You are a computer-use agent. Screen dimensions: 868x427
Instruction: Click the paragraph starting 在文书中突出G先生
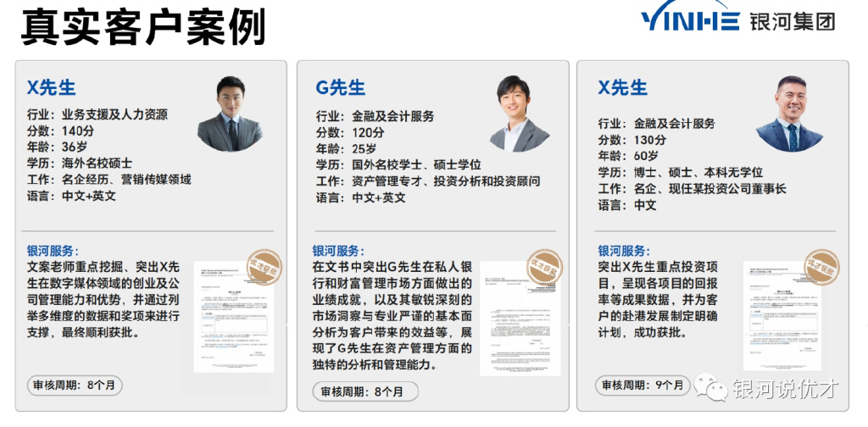[392, 316]
